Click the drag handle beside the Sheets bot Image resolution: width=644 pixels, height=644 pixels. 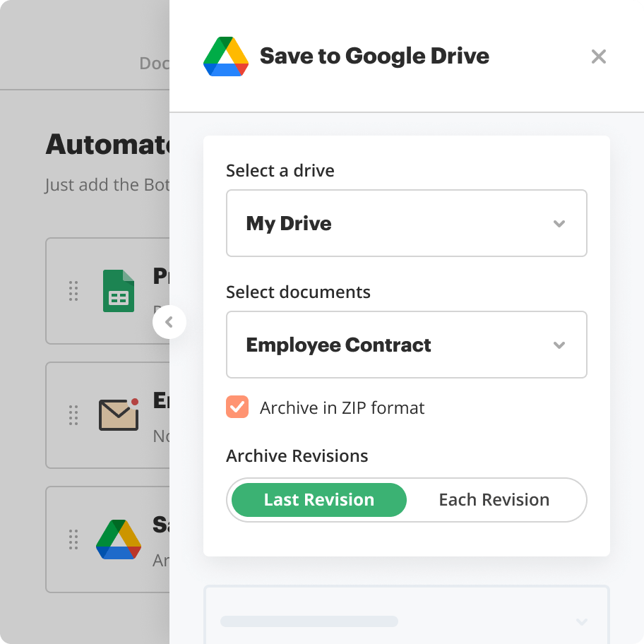pyautogui.click(x=73, y=290)
